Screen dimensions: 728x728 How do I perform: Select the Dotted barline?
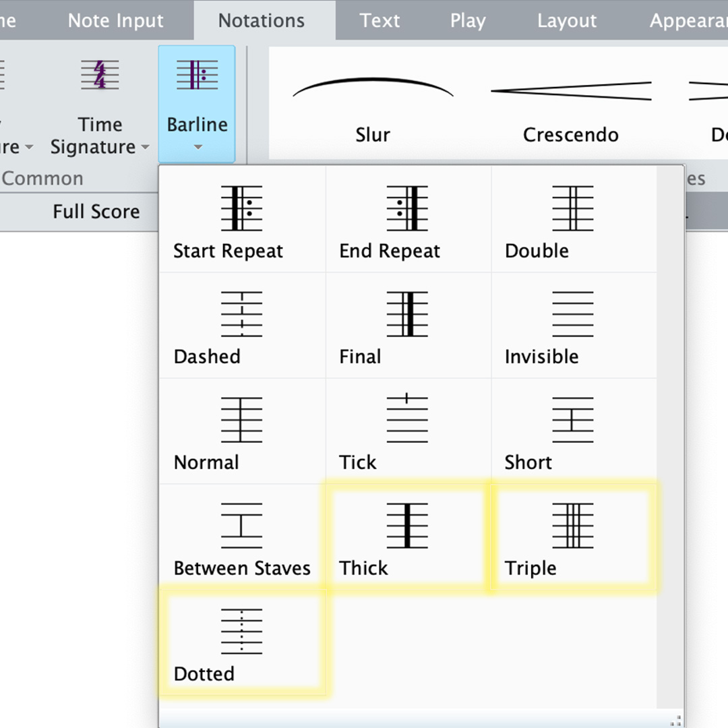(242, 643)
